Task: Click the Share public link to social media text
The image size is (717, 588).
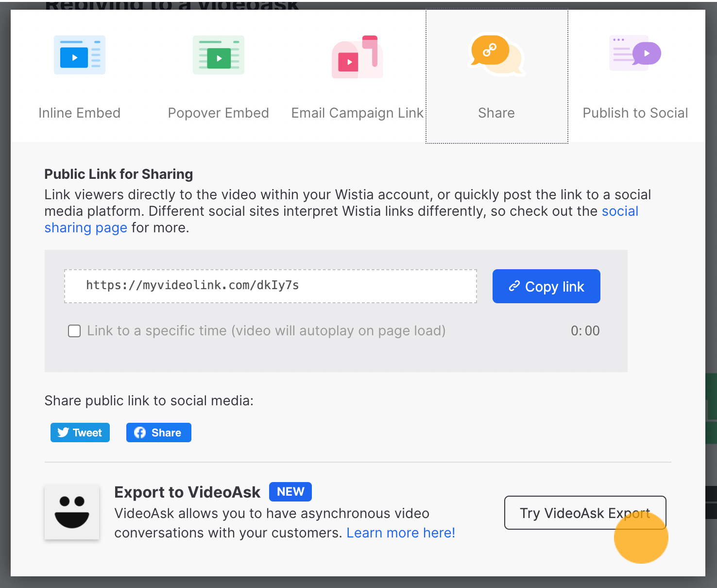Action: [x=149, y=400]
